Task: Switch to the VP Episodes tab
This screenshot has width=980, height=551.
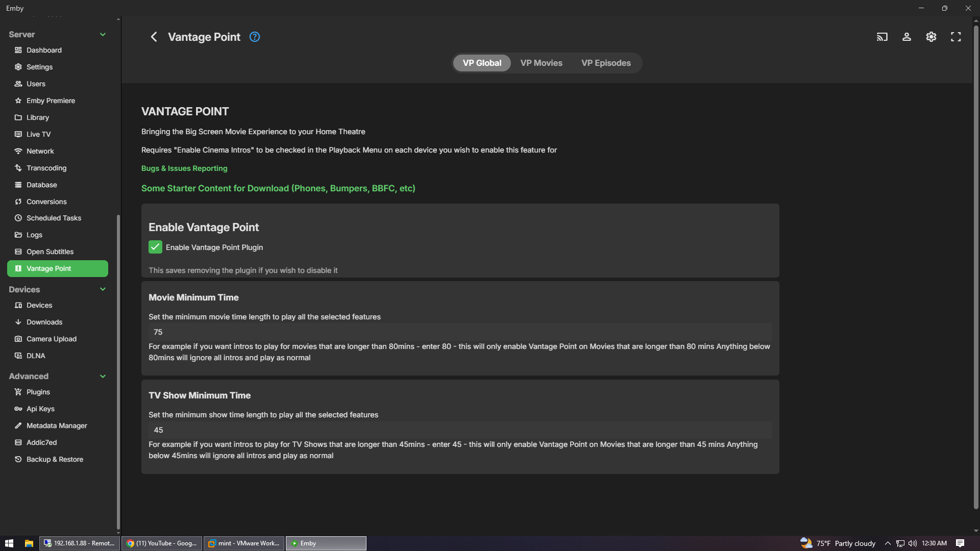Action: (606, 63)
